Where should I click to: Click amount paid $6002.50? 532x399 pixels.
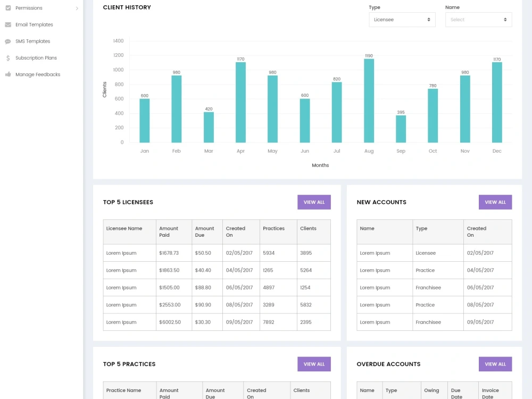coord(170,322)
